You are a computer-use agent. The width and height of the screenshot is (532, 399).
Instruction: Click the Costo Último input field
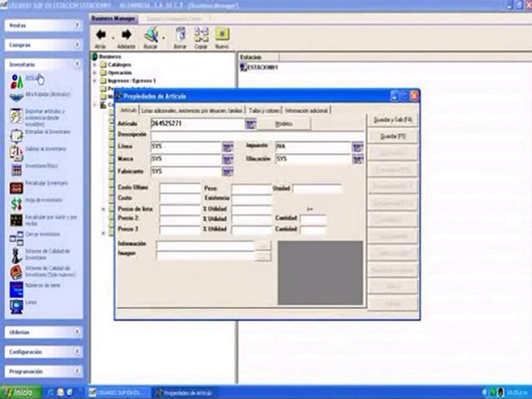[180, 188]
